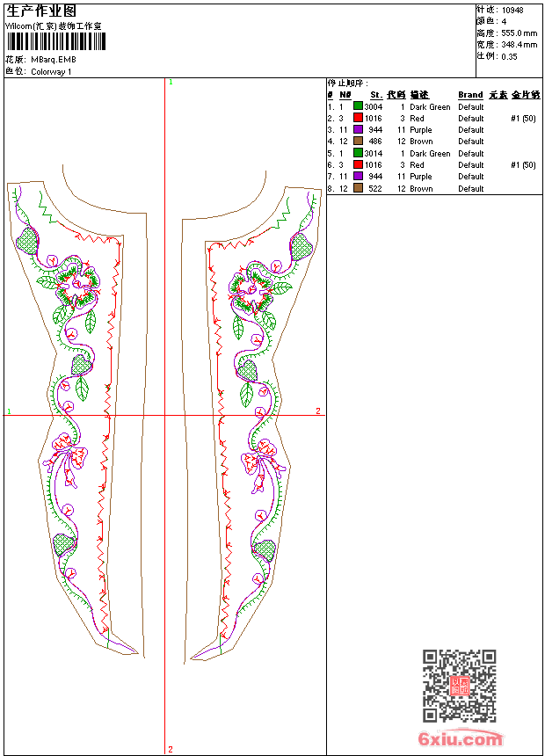The height and width of the screenshot is (756, 545).
Task: Pick the Purple swatch in stop 3
Action: click(x=358, y=129)
